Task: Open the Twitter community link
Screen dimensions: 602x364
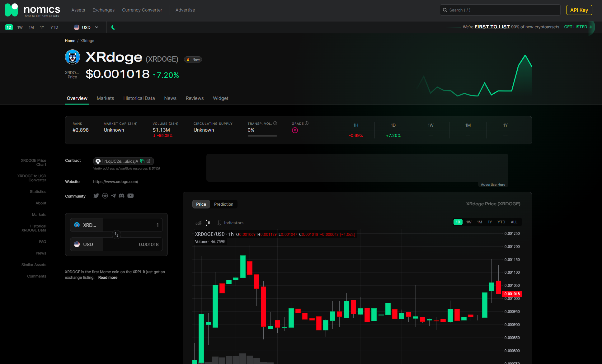Action: click(x=96, y=196)
